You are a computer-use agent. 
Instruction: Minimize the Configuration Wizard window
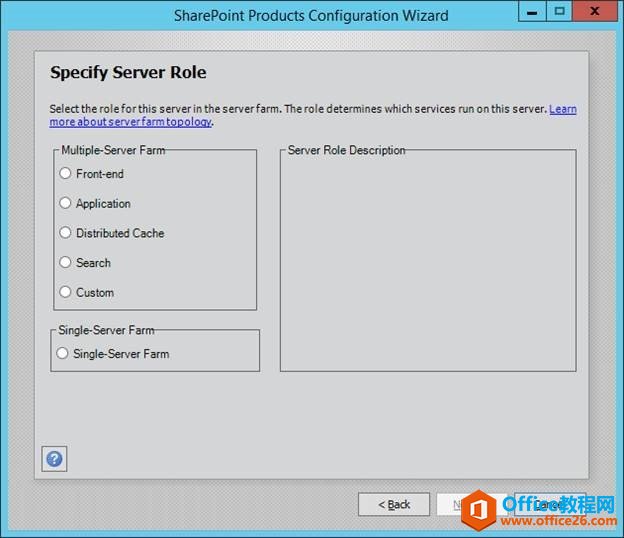tap(532, 12)
